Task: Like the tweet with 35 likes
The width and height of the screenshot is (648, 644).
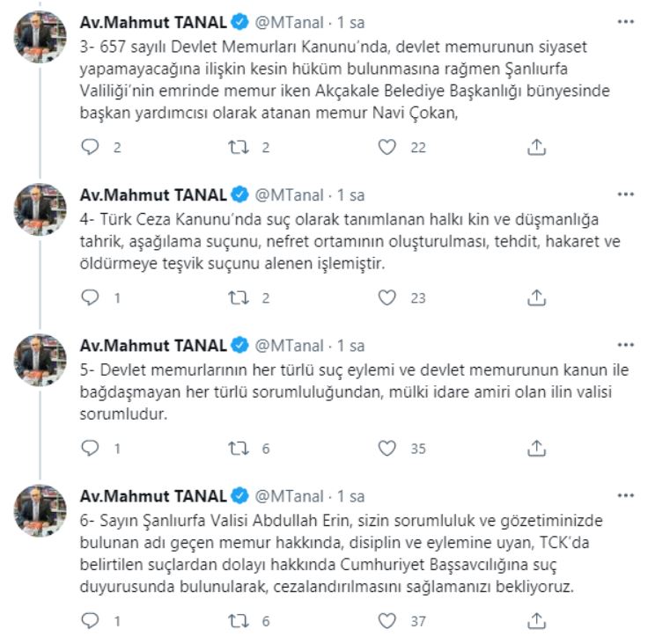Action: (x=387, y=448)
